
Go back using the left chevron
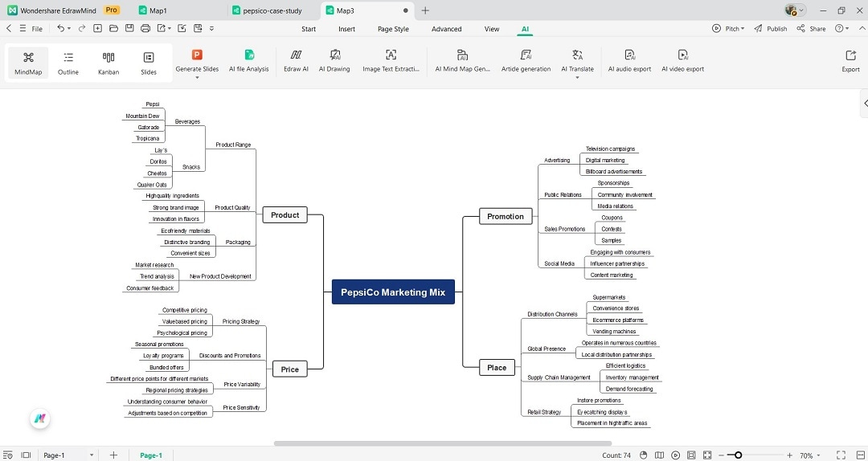[x=9, y=28]
